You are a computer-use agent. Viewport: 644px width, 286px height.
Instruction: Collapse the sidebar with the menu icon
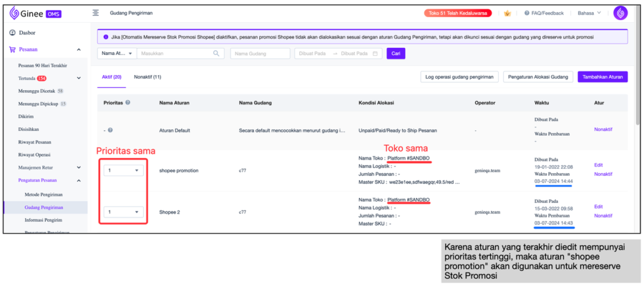(96, 13)
